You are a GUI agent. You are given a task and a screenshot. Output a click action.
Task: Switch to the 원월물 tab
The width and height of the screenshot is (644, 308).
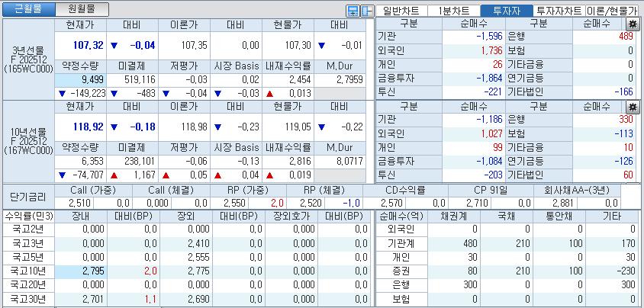[82, 9]
